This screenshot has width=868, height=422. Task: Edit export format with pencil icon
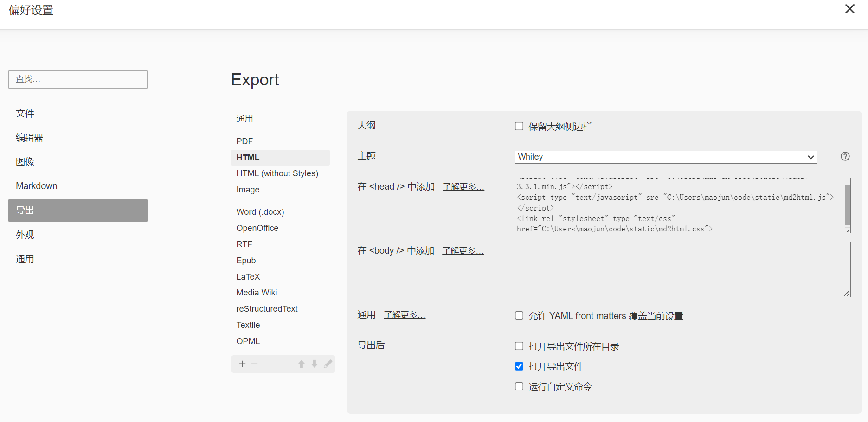[x=328, y=364]
